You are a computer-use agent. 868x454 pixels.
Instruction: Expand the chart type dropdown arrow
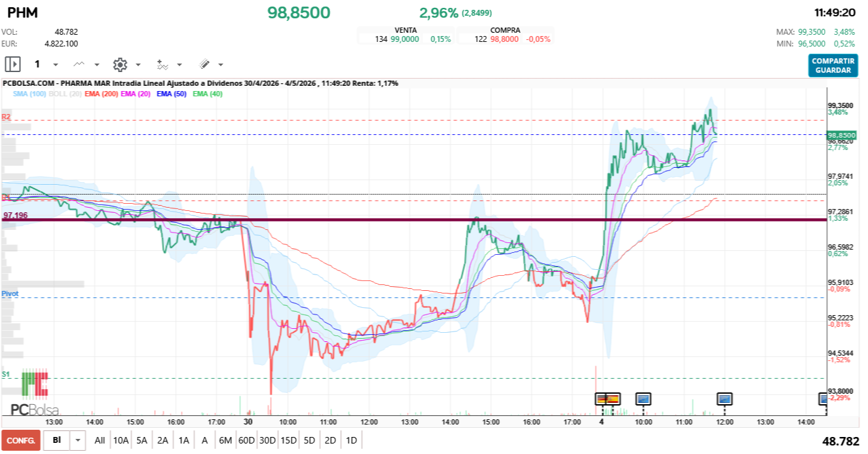[x=97, y=65]
